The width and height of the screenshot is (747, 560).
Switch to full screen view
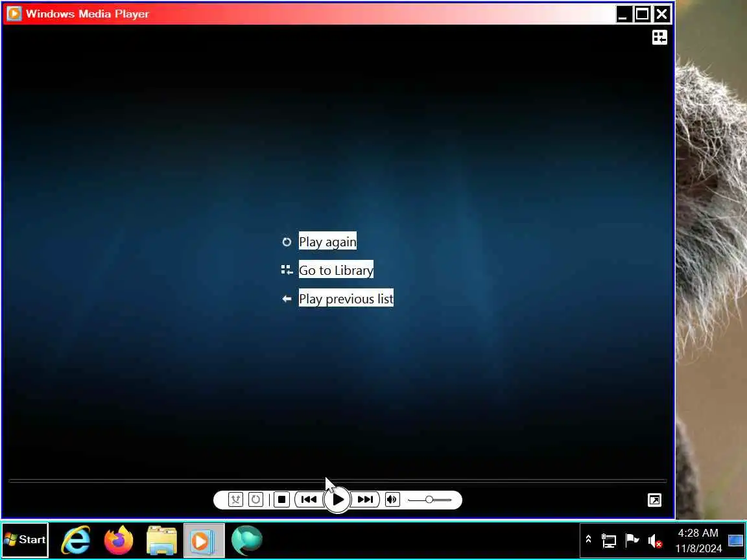(654, 500)
